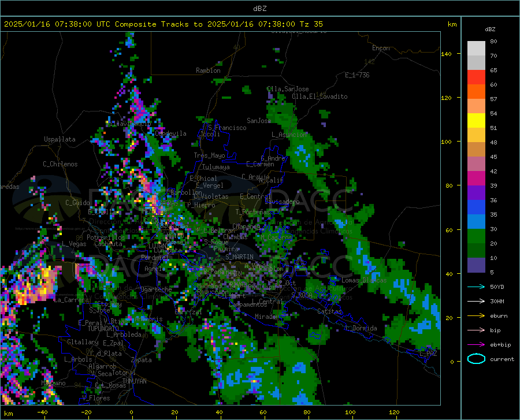Click the light blue 35 dBZ swatch

[x=476, y=222]
